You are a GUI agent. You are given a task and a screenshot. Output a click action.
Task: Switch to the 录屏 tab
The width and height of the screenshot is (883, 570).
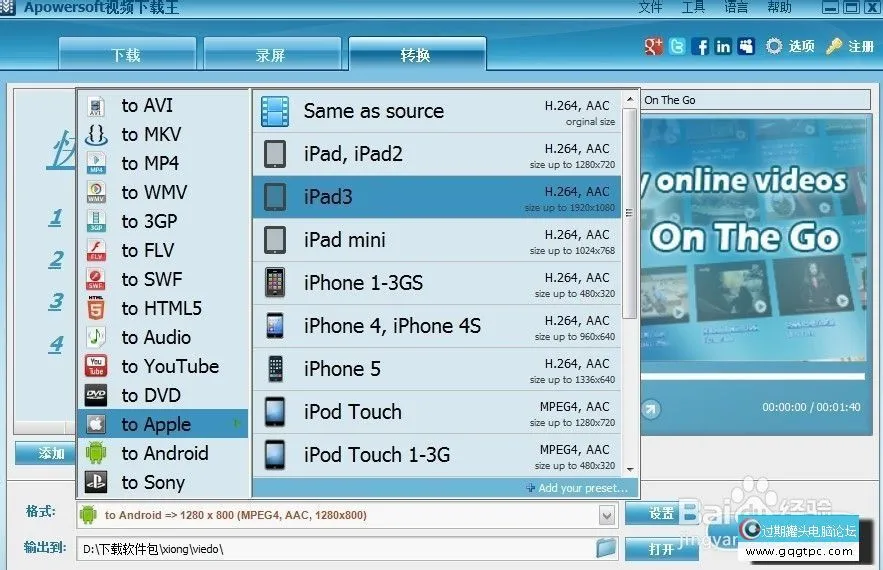[272, 54]
